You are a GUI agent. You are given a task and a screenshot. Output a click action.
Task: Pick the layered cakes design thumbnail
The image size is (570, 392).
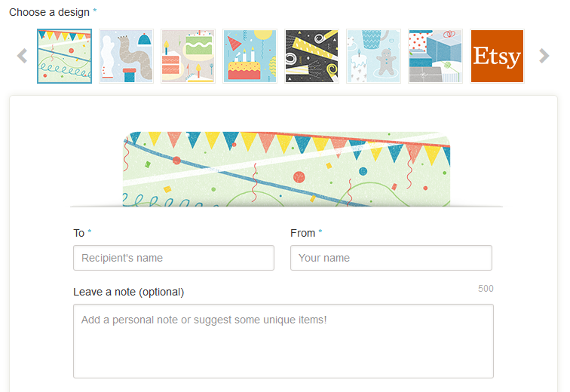188,57
